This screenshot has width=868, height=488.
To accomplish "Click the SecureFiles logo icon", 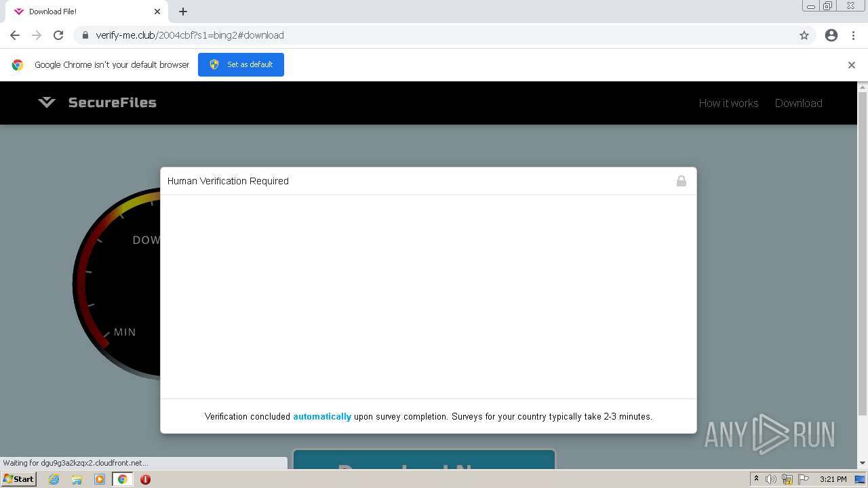I will (47, 102).
